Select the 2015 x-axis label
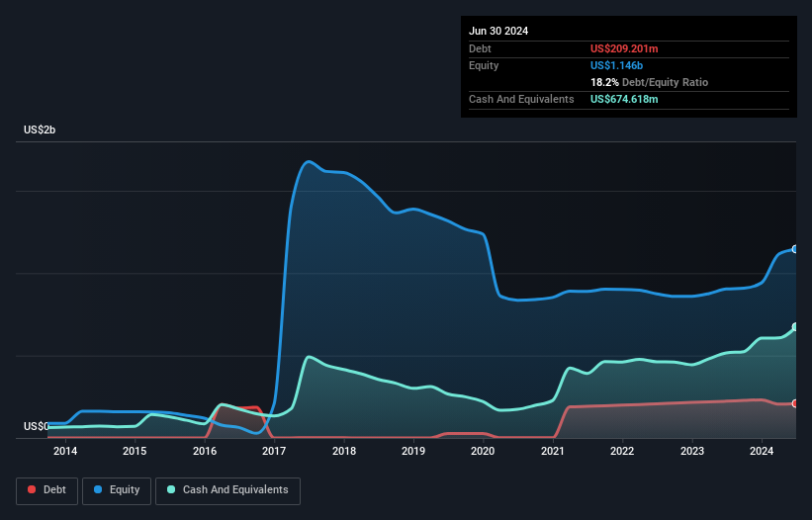812x520 pixels. [135, 451]
